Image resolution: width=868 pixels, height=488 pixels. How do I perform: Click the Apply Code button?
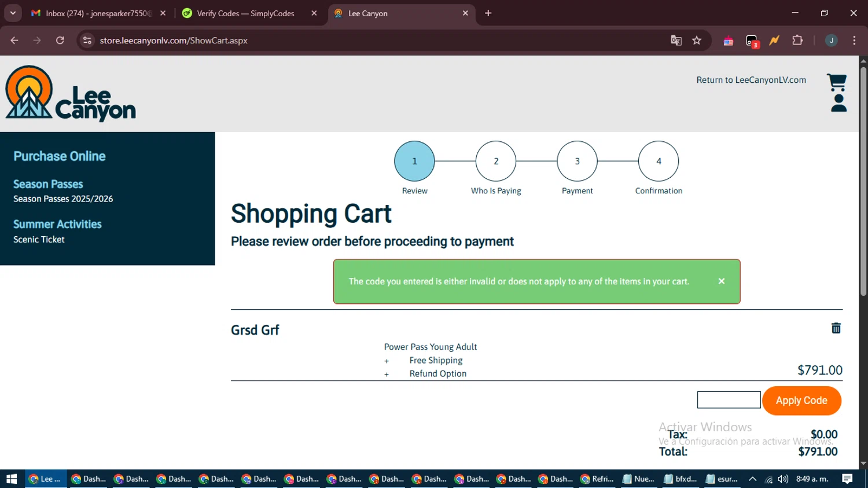[x=801, y=401]
